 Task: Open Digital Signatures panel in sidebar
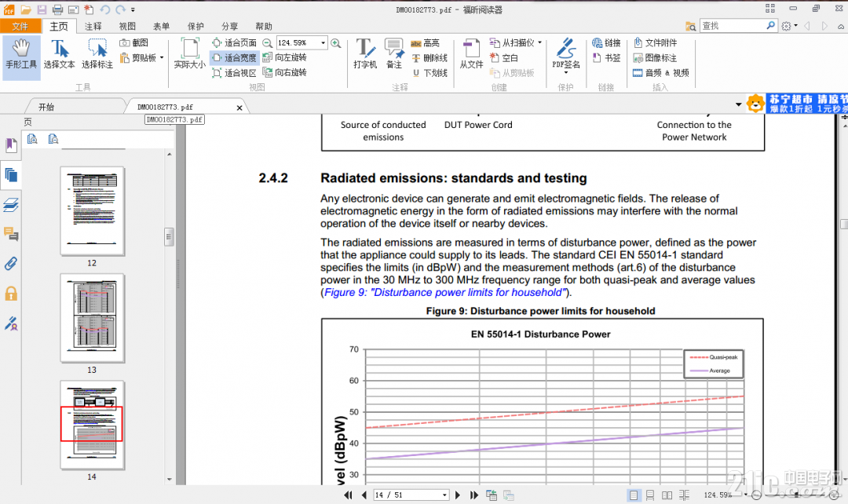tap(11, 323)
